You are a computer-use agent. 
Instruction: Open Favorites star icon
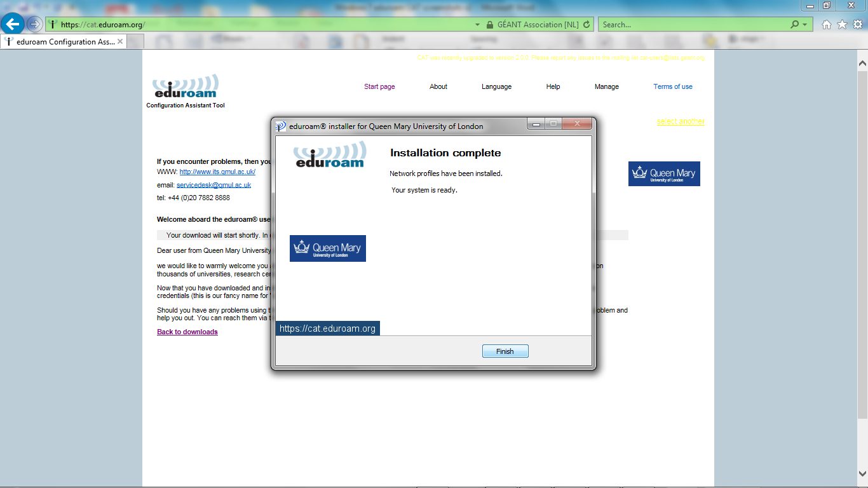[x=842, y=25]
